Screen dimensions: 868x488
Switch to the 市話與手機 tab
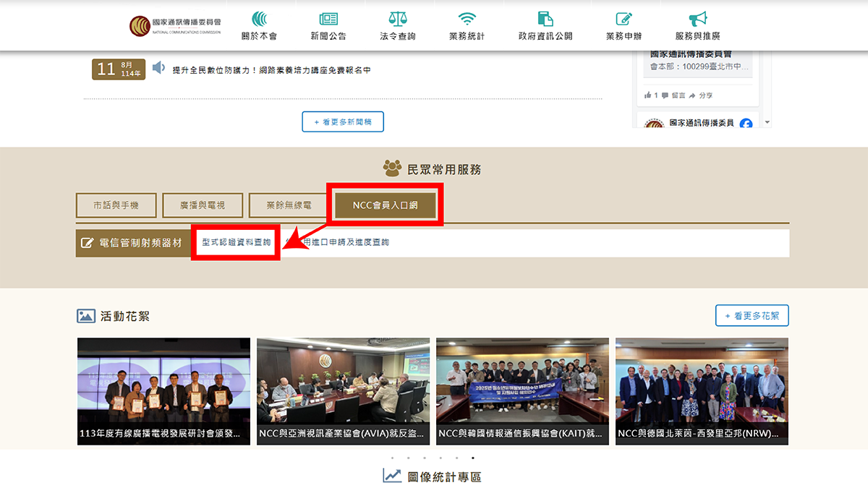(x=116, y=205)
